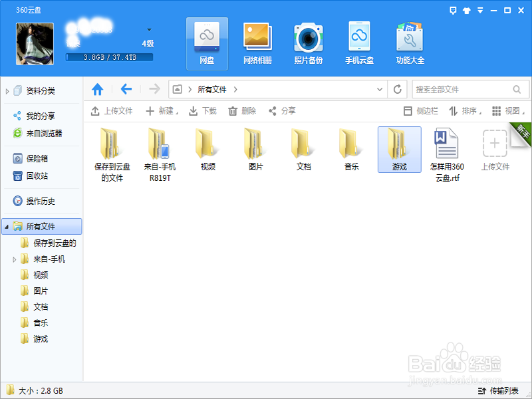Switch to 网络相册 online album tab

click(x=258, y=44)
